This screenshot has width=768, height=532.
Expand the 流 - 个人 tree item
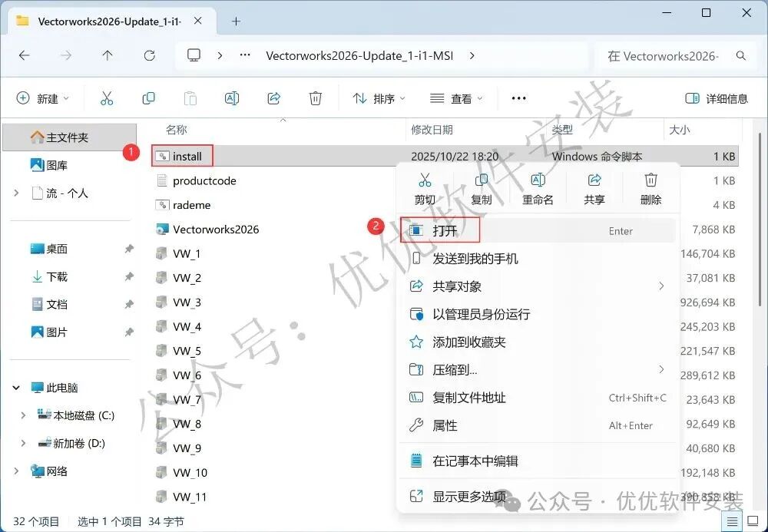[x=16, y=193]
